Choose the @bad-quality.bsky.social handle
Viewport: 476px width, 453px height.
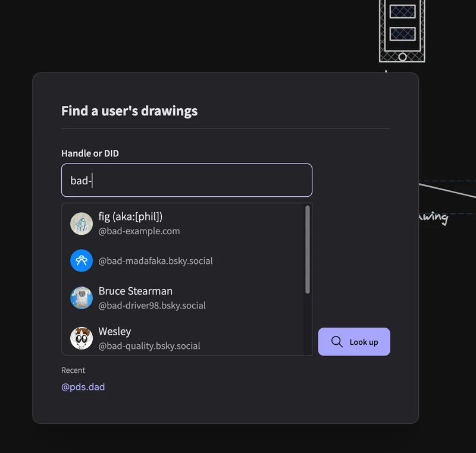(x=149, y=346)
